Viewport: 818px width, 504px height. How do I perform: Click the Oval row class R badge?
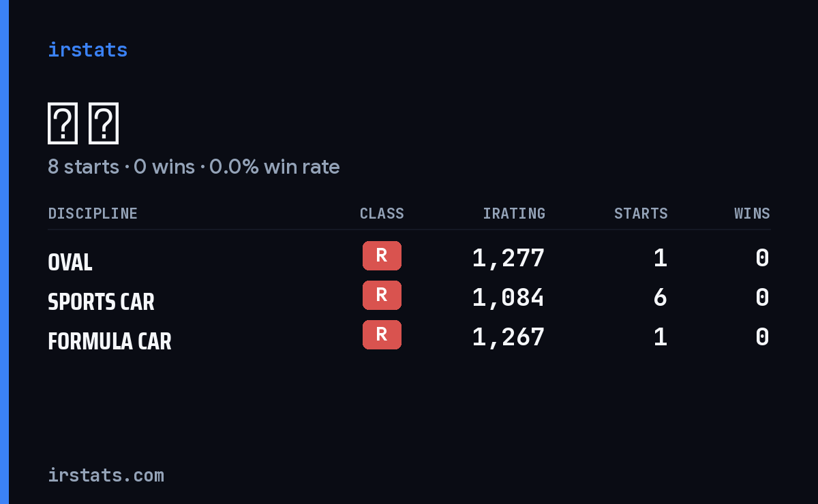(382, 255)
